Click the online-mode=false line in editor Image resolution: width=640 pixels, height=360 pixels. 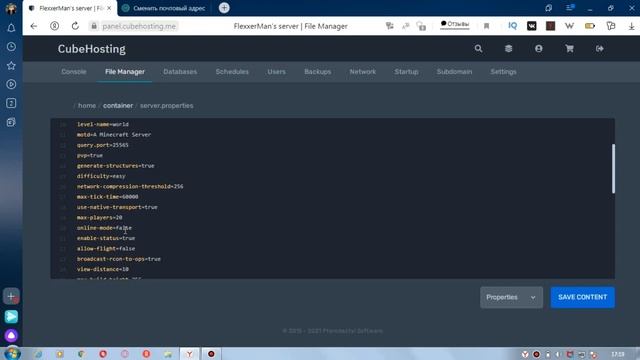[x=104, y=228]
